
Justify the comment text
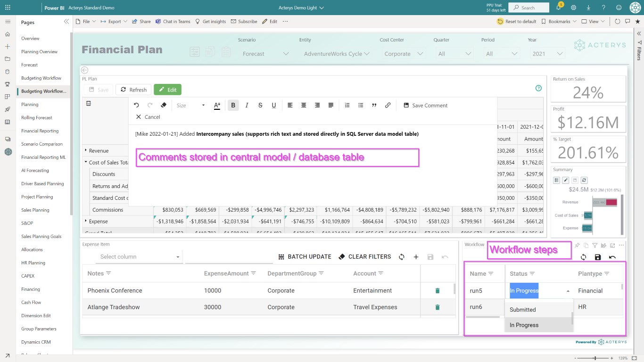coord(331,106)
